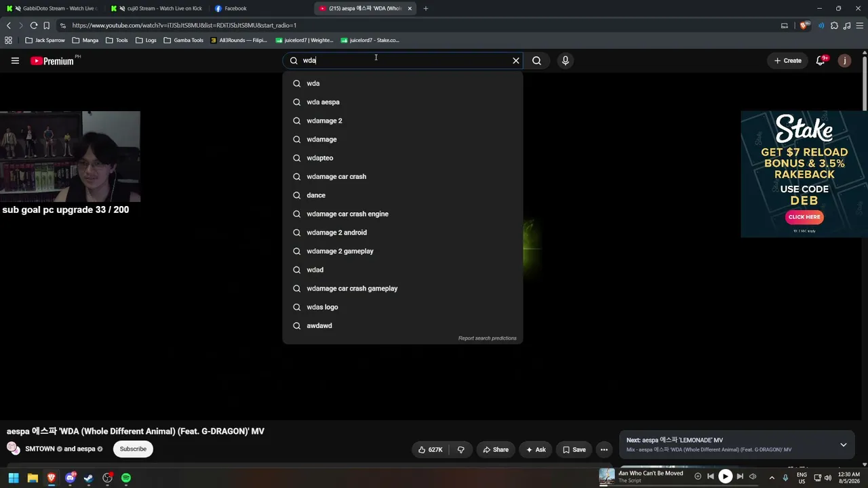Click the address bar URL

point(184,25)
